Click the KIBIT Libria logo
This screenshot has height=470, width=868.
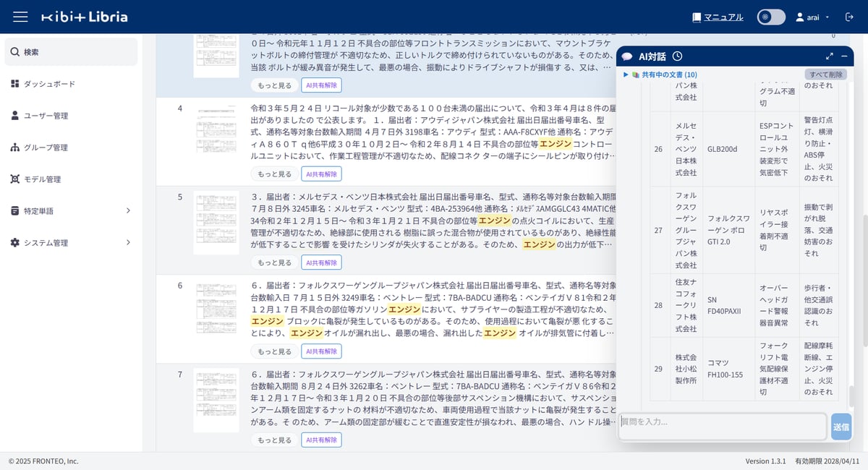85,17
